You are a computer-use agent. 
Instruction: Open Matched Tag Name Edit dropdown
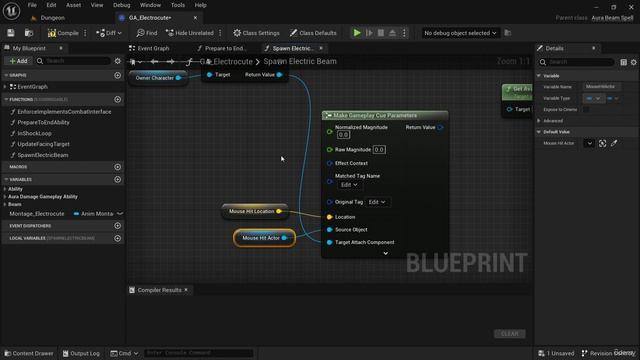[x=349, y=185]
